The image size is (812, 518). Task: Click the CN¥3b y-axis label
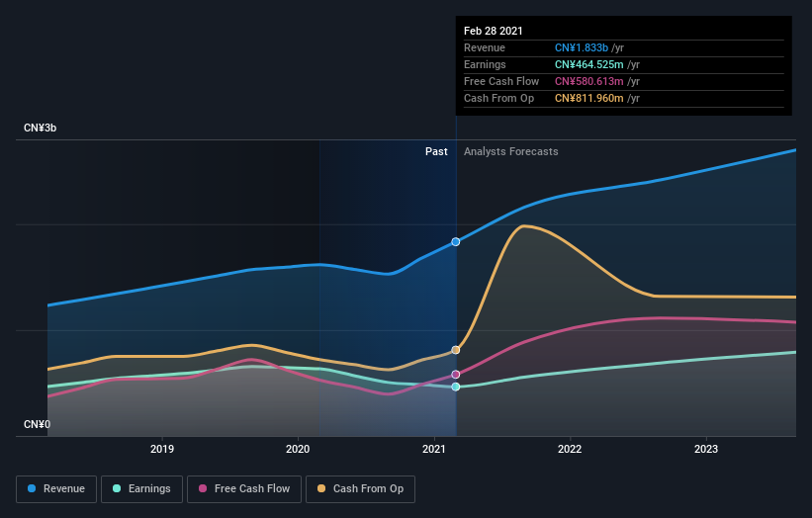pyautogui.click(x=40, y=128)
